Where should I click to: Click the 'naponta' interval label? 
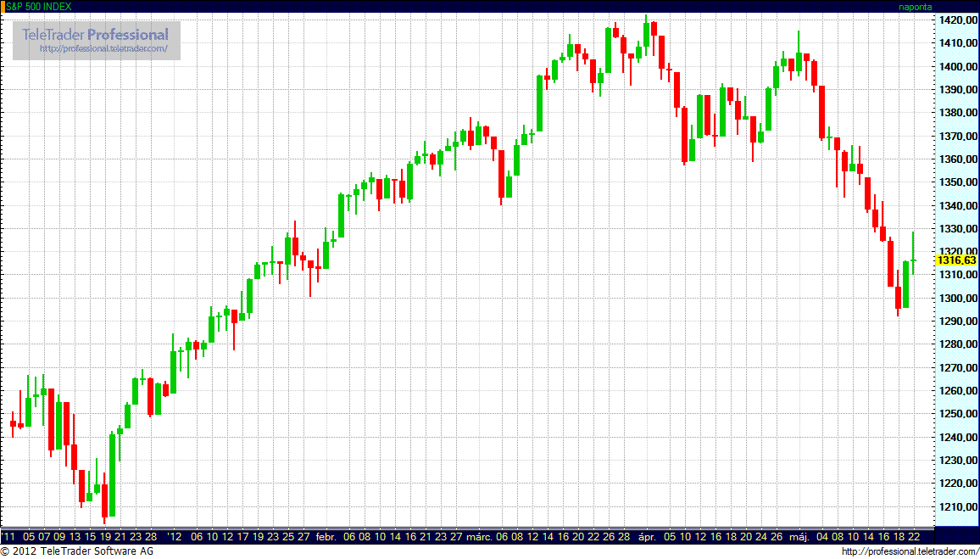[916, 6]
